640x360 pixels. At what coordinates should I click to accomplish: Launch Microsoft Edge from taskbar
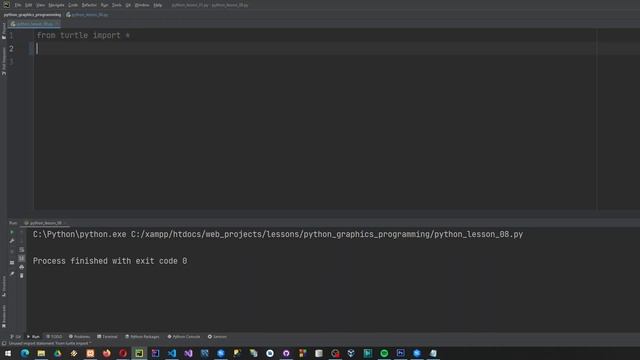(25, 353)
